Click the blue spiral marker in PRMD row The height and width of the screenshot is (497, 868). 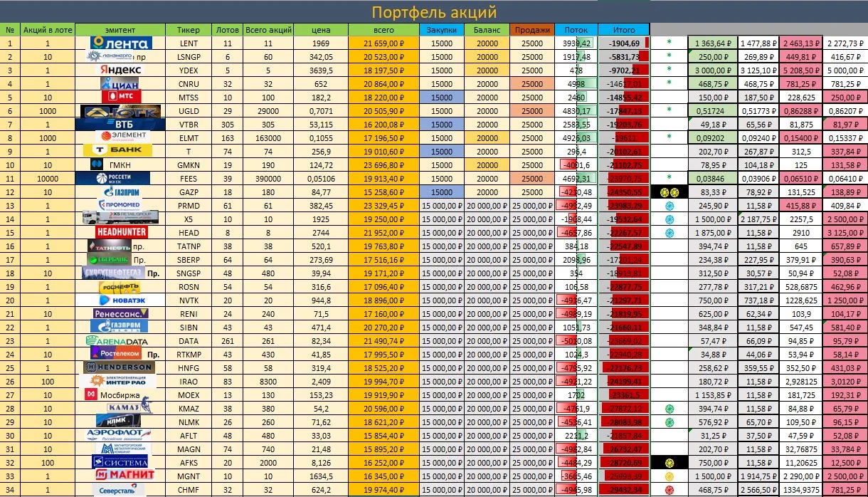click(x=669, y=206)
